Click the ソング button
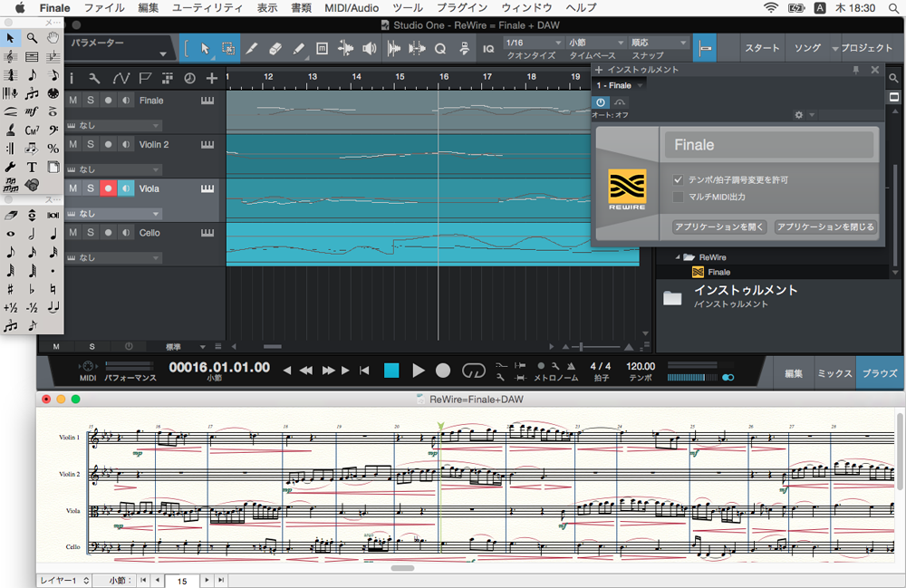This screenshot has height=588, width=906. pos(807,48)
